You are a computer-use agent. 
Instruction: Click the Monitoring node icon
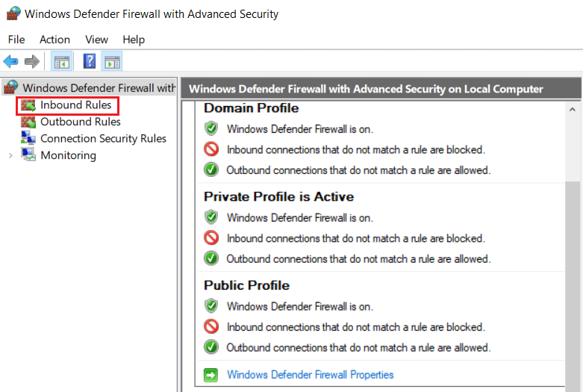tap(28, 155)
